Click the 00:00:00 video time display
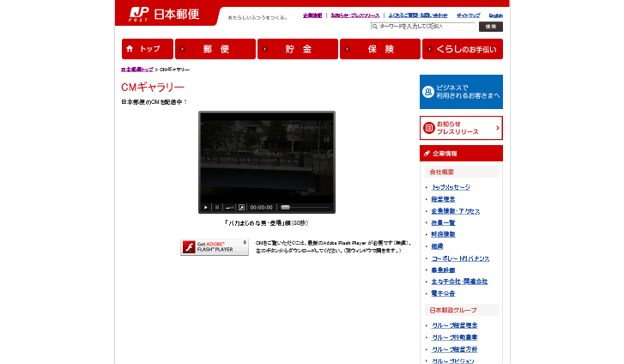 click(x=261, y=208)
